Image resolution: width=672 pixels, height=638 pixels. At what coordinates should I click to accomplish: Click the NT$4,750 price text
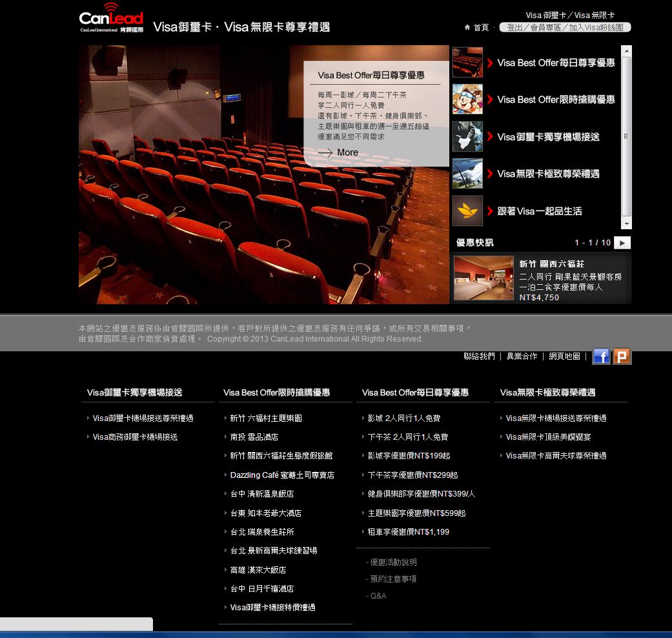point(539,298)
